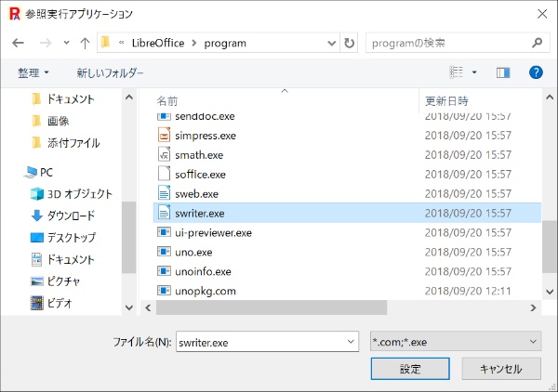Click the sweb.exe file icon
The width and height of the screenshot is (558, 392).
[164, 193]
